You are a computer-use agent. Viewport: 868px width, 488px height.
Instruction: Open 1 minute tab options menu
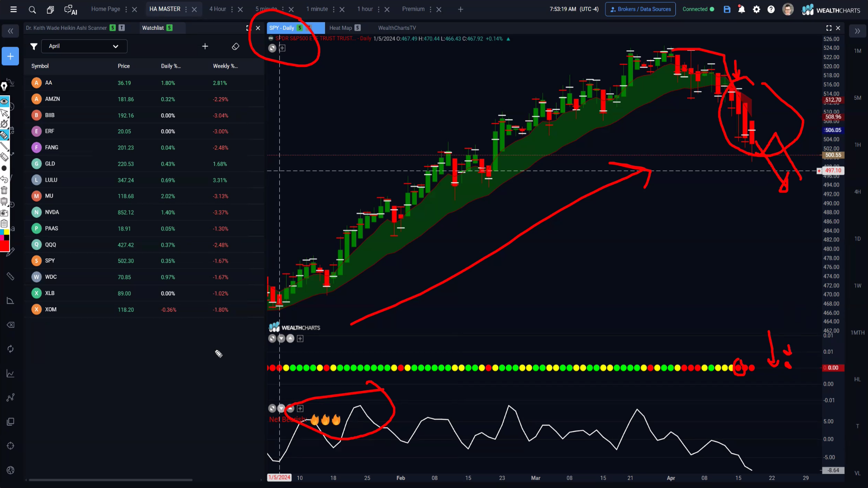click(334, 9)
